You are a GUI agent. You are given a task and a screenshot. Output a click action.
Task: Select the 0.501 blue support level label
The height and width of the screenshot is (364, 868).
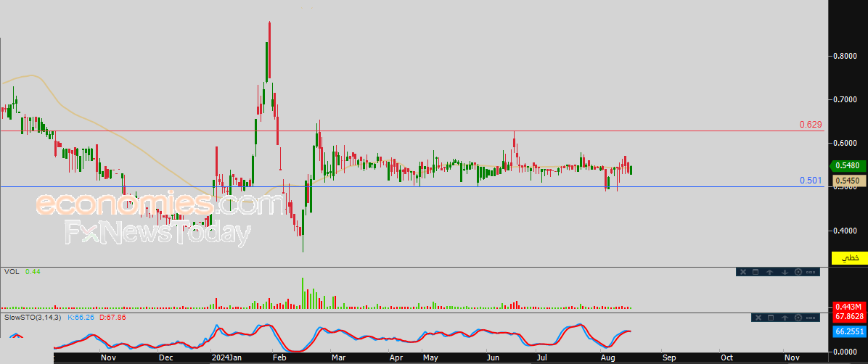tap(811, 181)
